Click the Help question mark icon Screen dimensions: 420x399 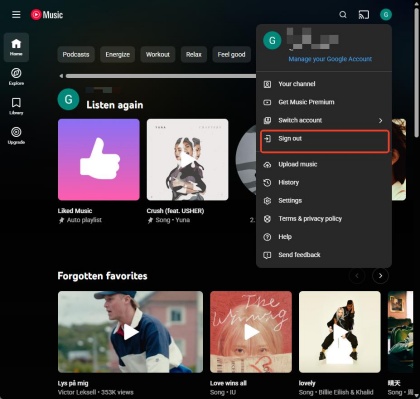tap(267, 237)
